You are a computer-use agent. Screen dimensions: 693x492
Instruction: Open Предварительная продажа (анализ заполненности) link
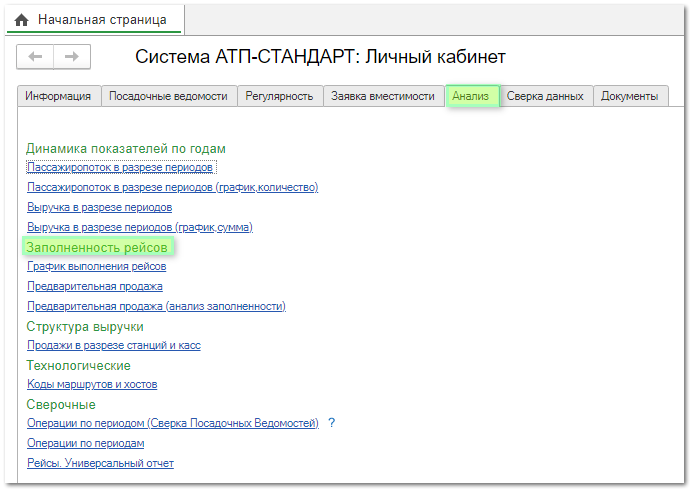pos(156,306)
